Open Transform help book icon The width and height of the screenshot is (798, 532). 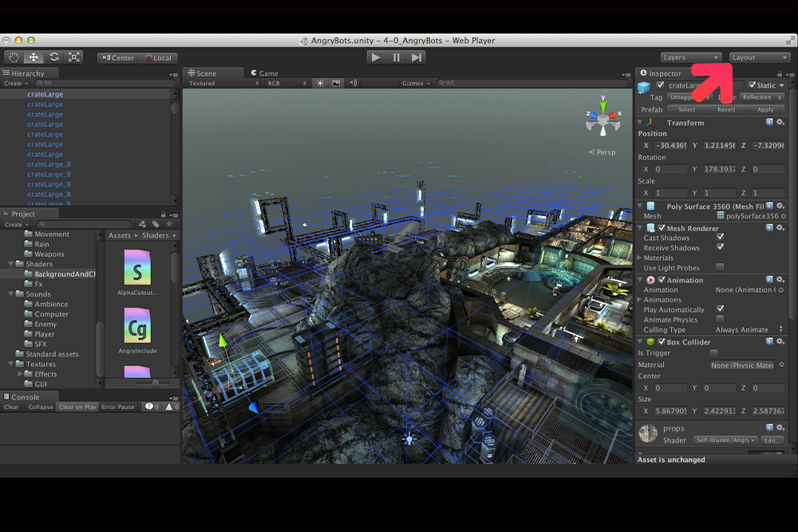769,122
